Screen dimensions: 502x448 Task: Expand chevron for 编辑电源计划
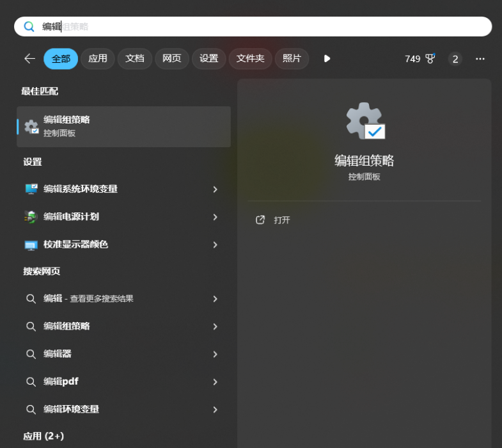coord(215,217)
